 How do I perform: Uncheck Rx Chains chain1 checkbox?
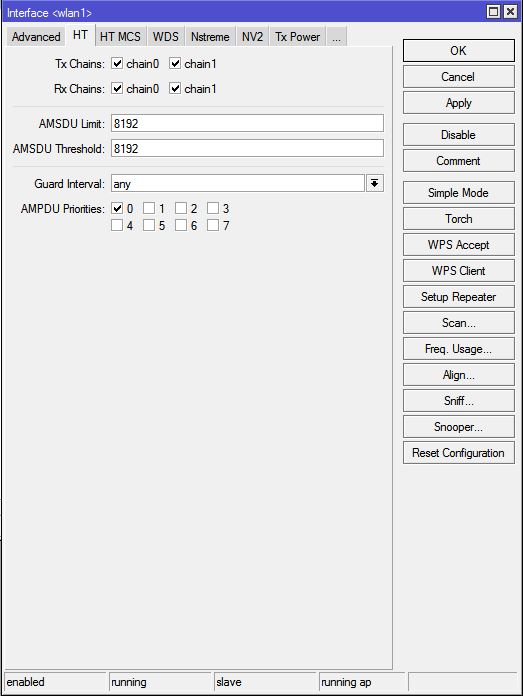175,88
